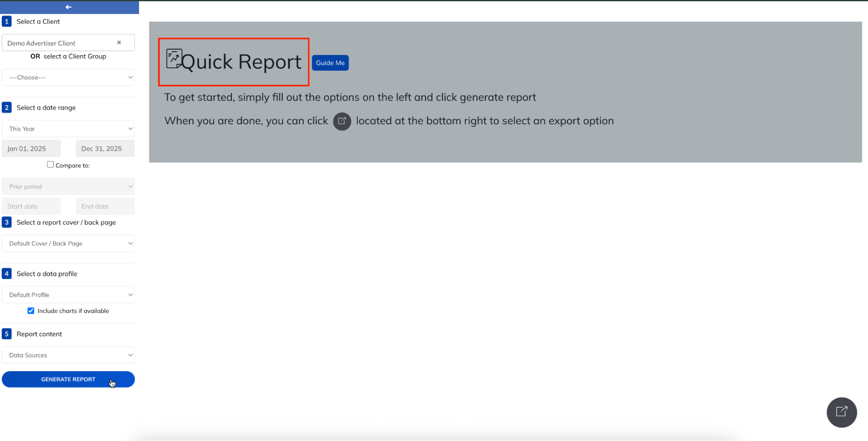The height and width of the screenshot is (441, 868).
Task: Click the Generate Report button
Action: tap(68, 379)
